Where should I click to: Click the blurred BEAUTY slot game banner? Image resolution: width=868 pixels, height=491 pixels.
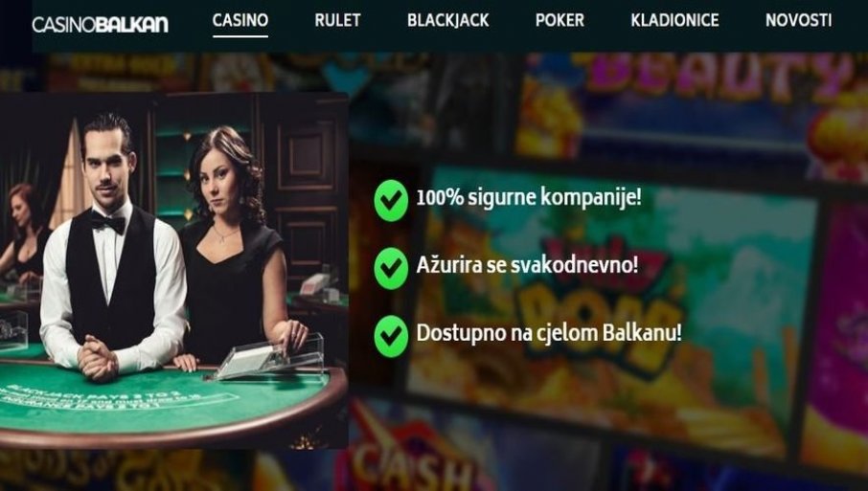click(x=714, y=78)
